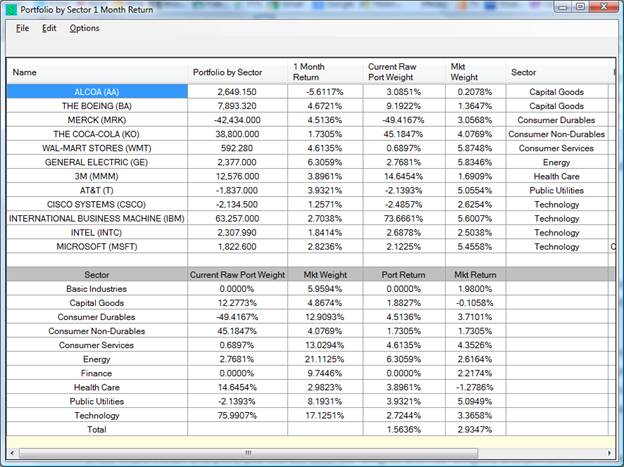The image size is (624, 467).
Task: Select the INTERNATIONAL BUSINESS MACHINE (IBM) row
Action: pos(97,218)
